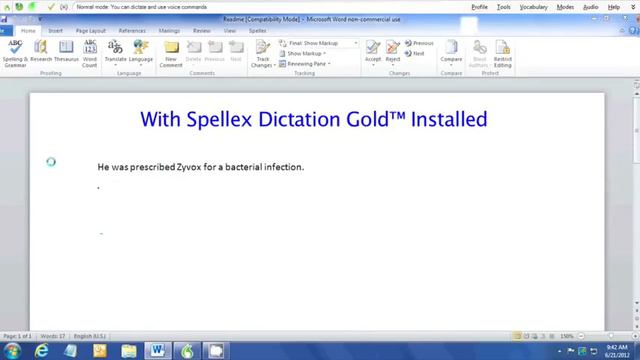Screen dimensions: 640x360
Task: Open the Mailings tab
Action: (169, 31)
